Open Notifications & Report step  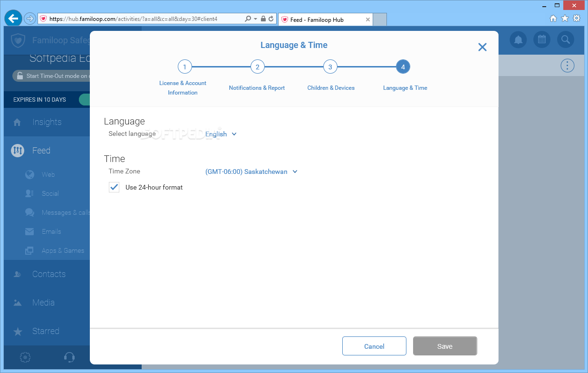coord(257,88)
